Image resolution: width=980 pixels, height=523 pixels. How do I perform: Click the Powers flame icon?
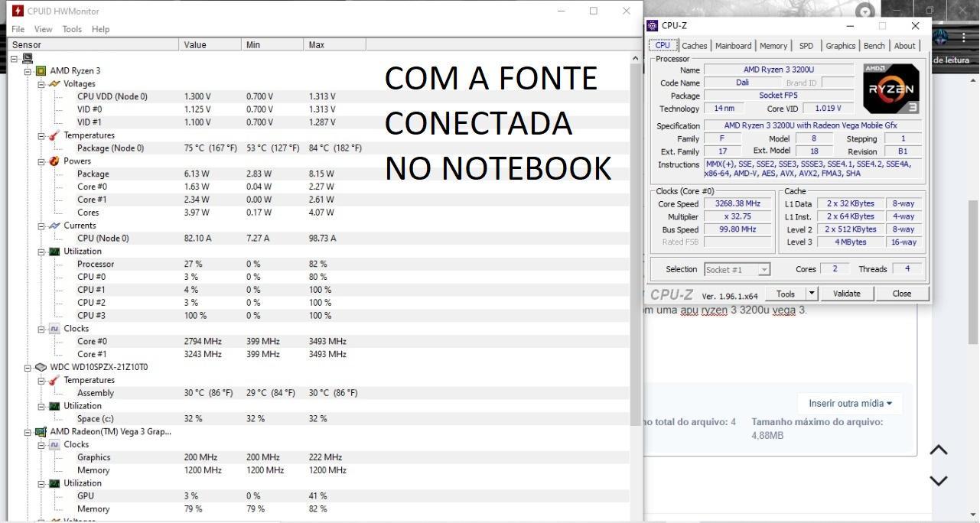click(x=54, y=161)
